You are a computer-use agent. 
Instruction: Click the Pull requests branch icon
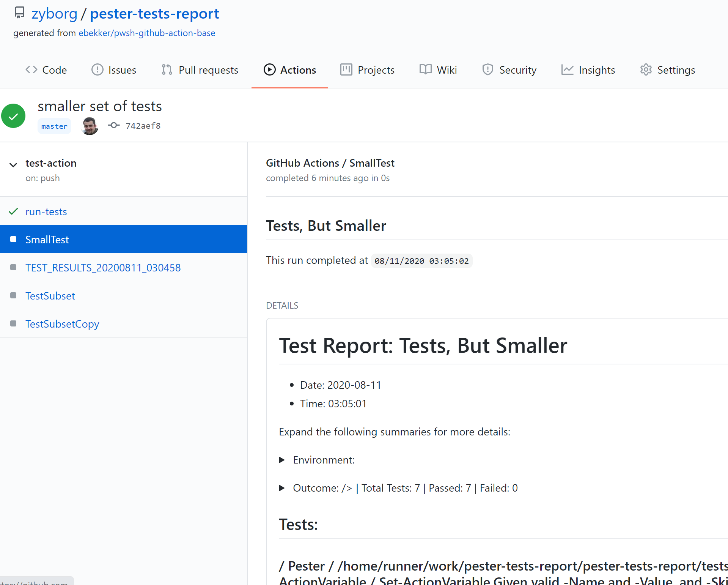167,70
